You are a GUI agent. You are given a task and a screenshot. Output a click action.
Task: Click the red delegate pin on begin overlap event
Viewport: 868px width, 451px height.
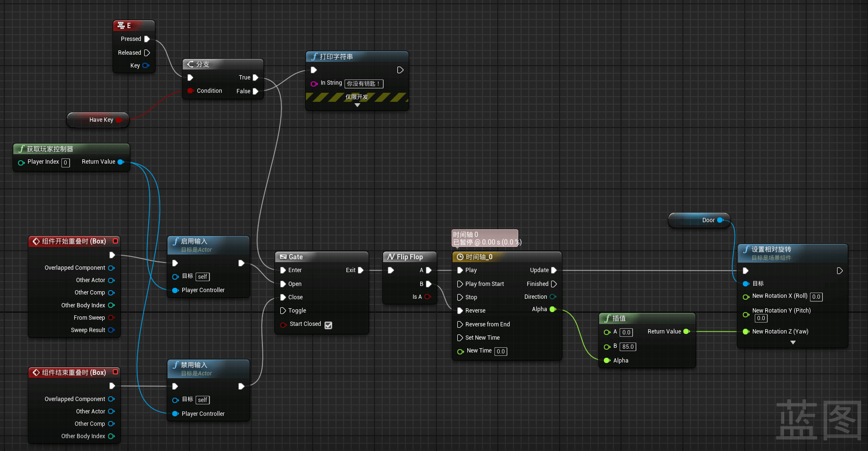tap(115, 241)
